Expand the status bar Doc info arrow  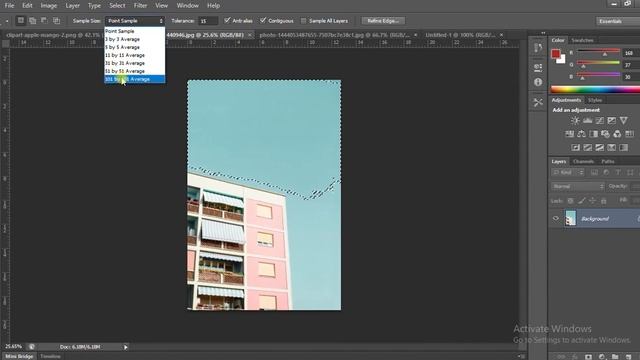(x=126, y=347)
